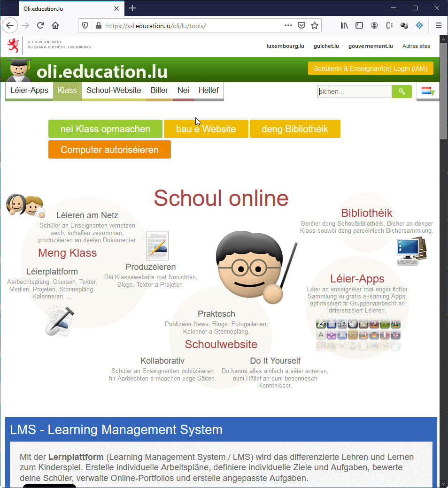Click the computer with books icon
Viewport: 448px width, 488px height.
(411, 251)
